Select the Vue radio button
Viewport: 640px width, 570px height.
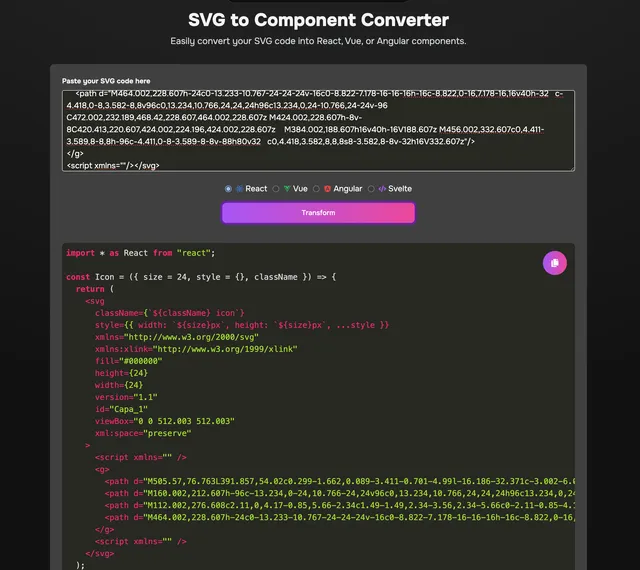(276, 189)
